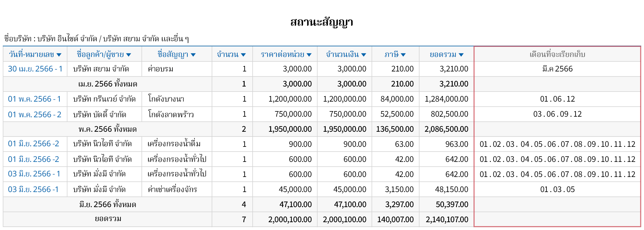Open the ภาษี column sort dropdown
The image size is (644, 230).
click(403, 55)
